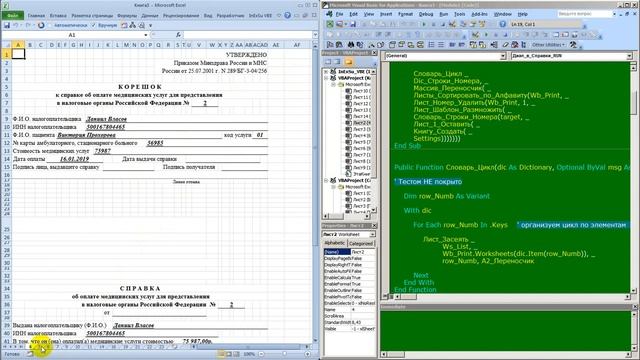640x360 pixels.
Task: Close the Project Explorer panel
Action: (x=374, y=53)
